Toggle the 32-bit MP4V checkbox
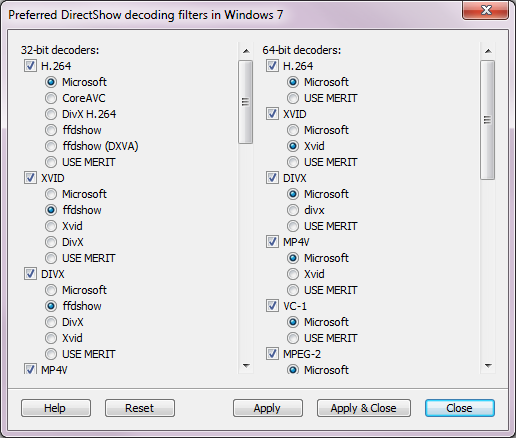Screen dimensions: 516x438 [30, 369]
